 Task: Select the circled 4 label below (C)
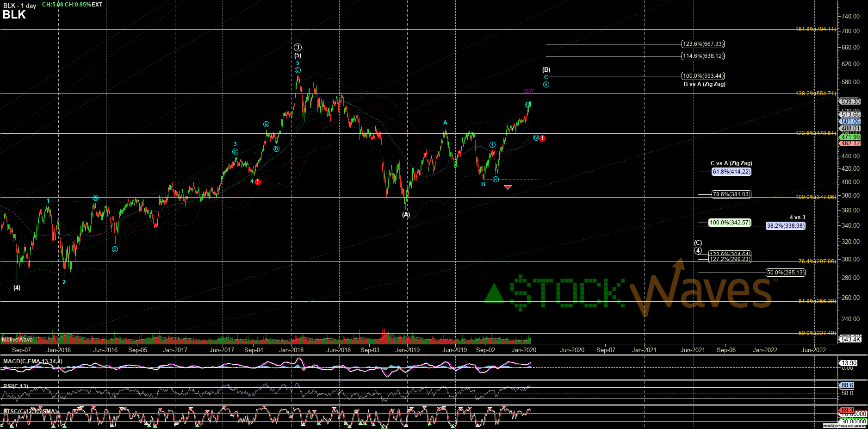coord(698,250)
